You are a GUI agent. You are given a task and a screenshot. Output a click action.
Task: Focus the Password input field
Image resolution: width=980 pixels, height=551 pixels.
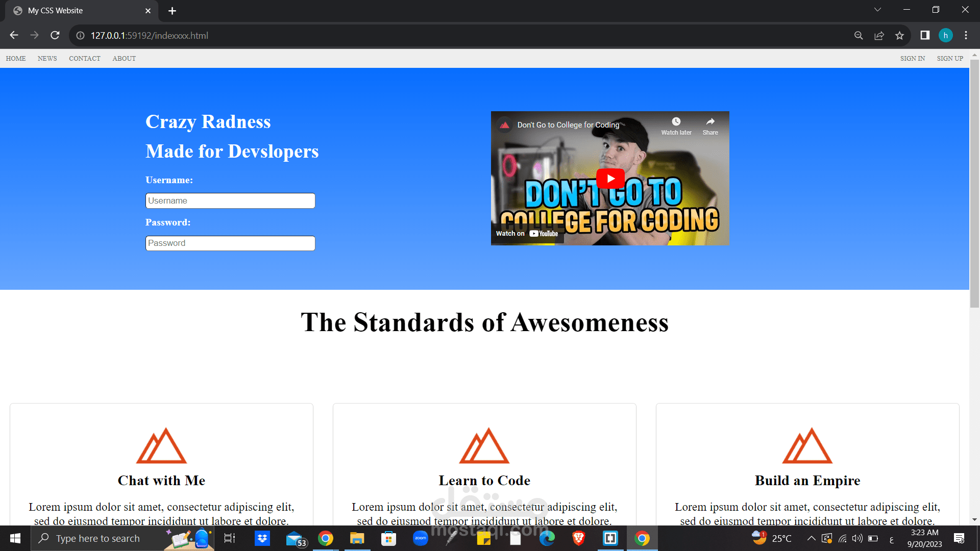(x=230, y=243)
